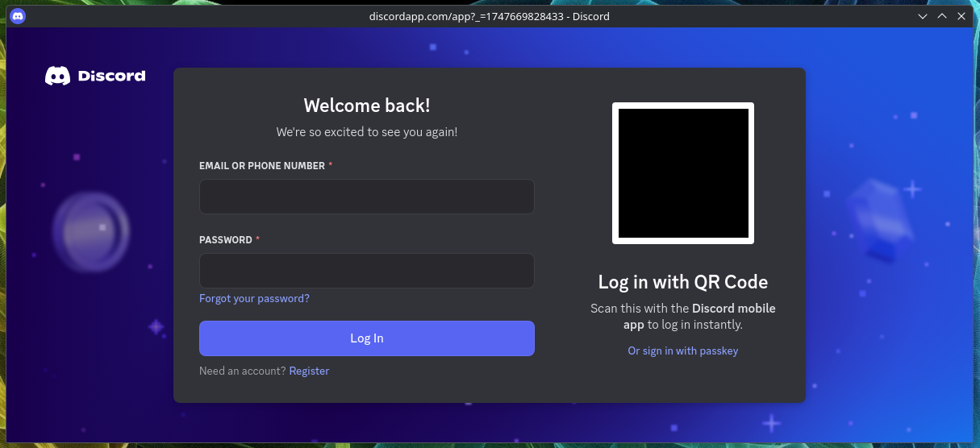Choose Or sign in with passkey
This screenshot has height=448, width=980.
(682, 351)
